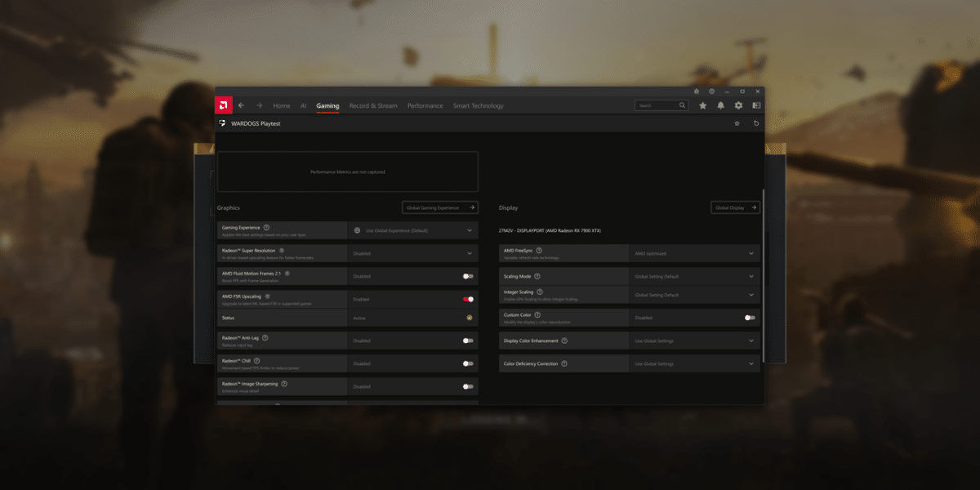Image resolution: width=980 pixels, height=490 pixels.
Task: Click the bug report icon in title bar
Action: pyautogui.click(x=697, y=91)
